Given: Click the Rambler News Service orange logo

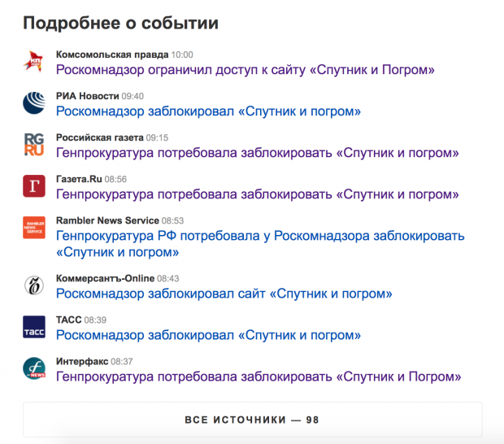Looking at the screenshot, I should (34, 228).
